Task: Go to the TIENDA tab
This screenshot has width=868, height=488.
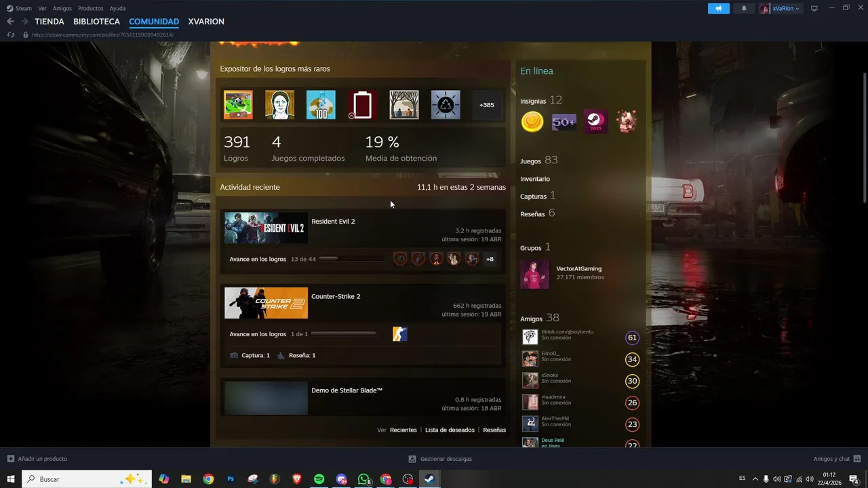Action: coord(50,22)
